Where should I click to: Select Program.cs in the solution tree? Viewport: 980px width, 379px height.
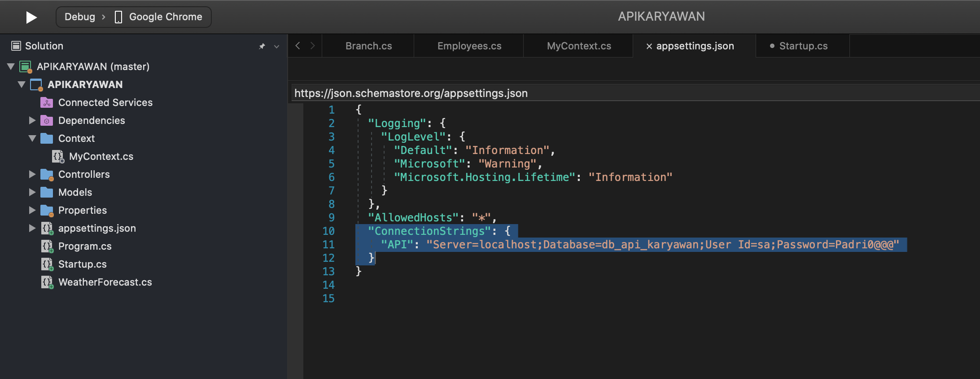85,246
